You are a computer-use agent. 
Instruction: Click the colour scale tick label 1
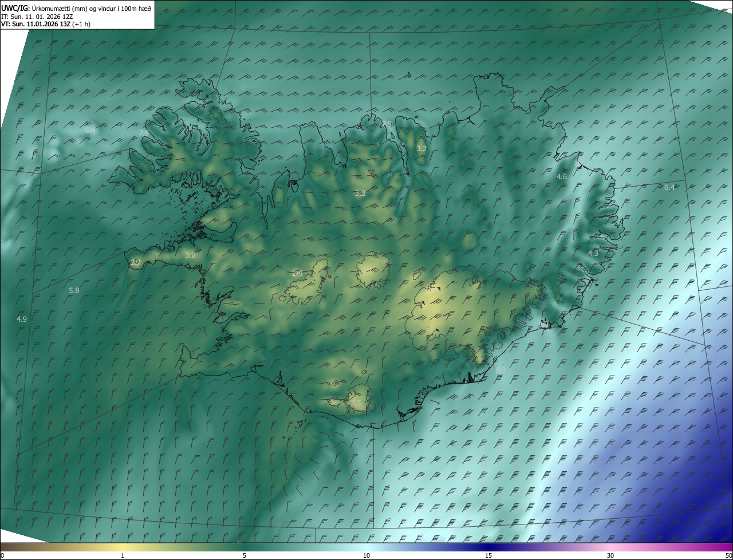point(123,555)
